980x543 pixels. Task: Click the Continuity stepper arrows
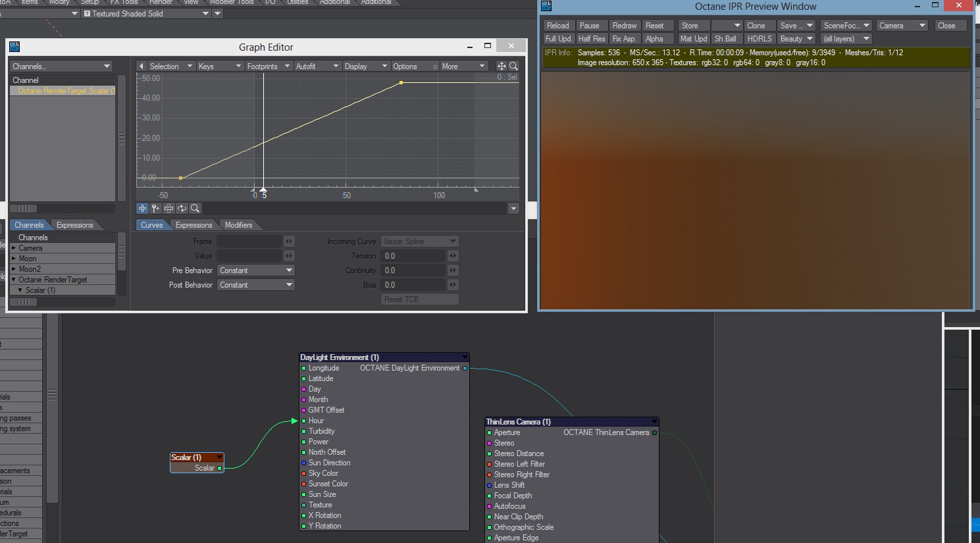453,271
